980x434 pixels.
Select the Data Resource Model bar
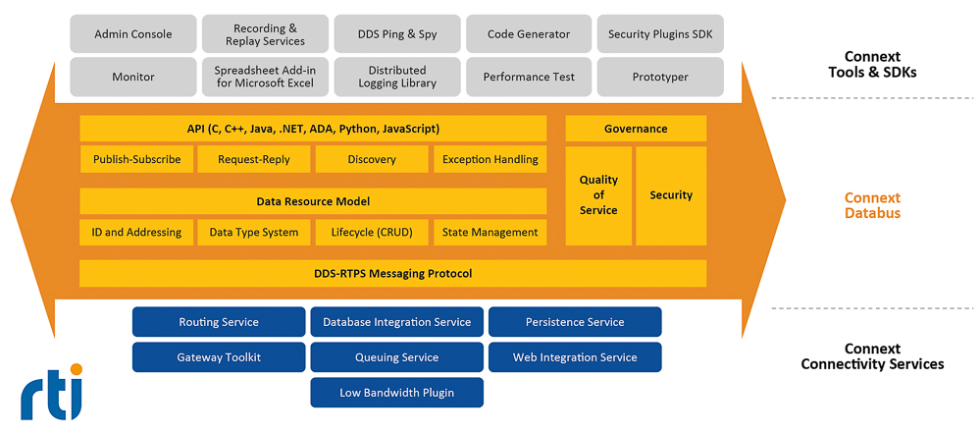point(313,201)
